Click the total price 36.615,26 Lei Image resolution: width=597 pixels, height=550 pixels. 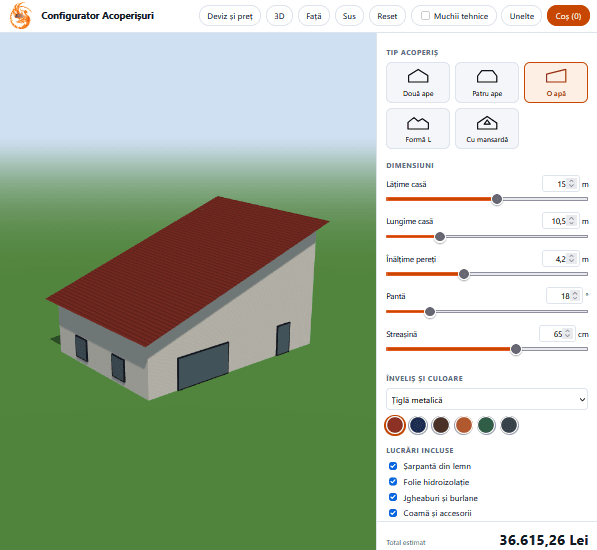coord(544,540)
